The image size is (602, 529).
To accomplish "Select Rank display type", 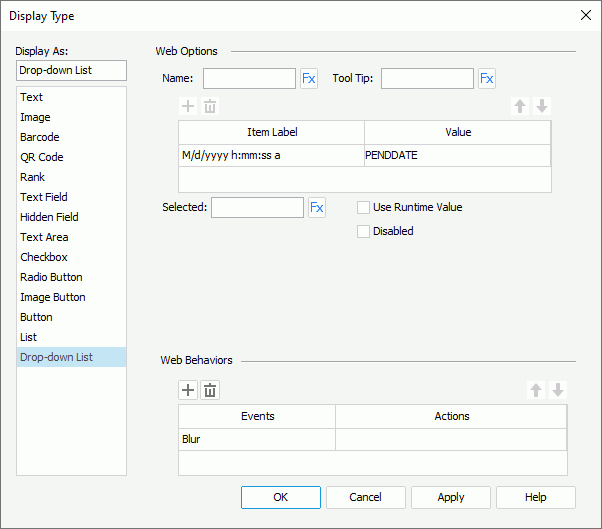I will click(x=71, y=177).
